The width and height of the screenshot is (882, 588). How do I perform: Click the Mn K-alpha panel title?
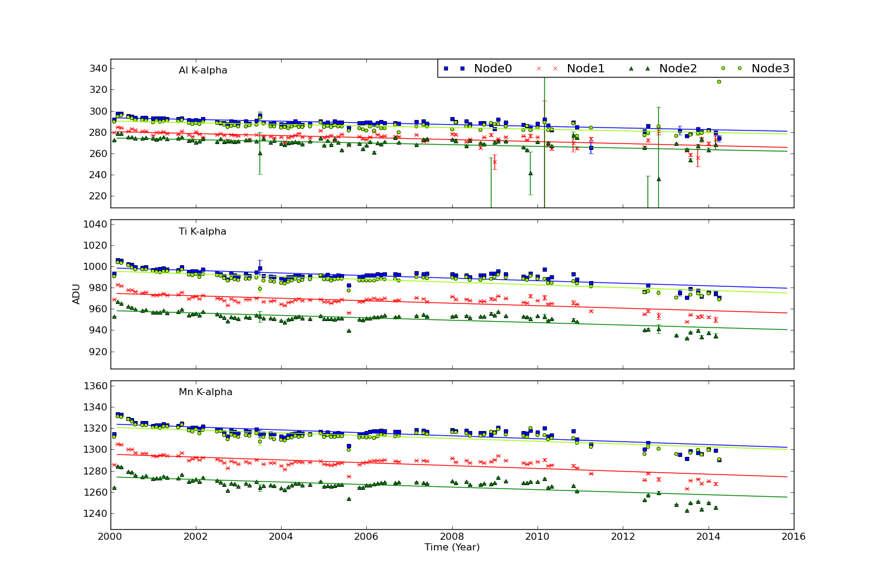click(205, 392)
